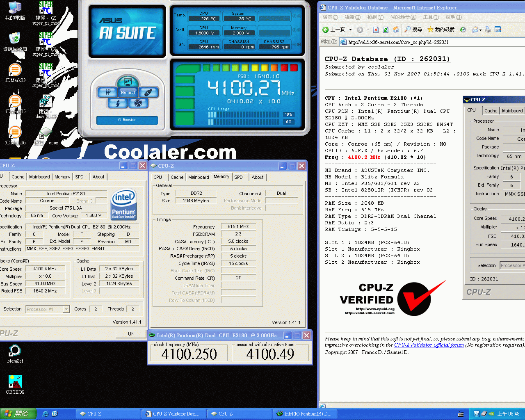This screenshot has width=525, height=420.
Task: Switch to CPU tab in CPU-Z Memory window
Action: click(158, 177)
